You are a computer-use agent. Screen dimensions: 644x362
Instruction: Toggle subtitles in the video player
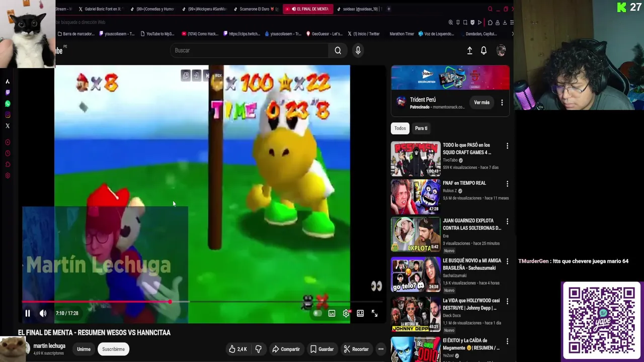pos(332,313)
